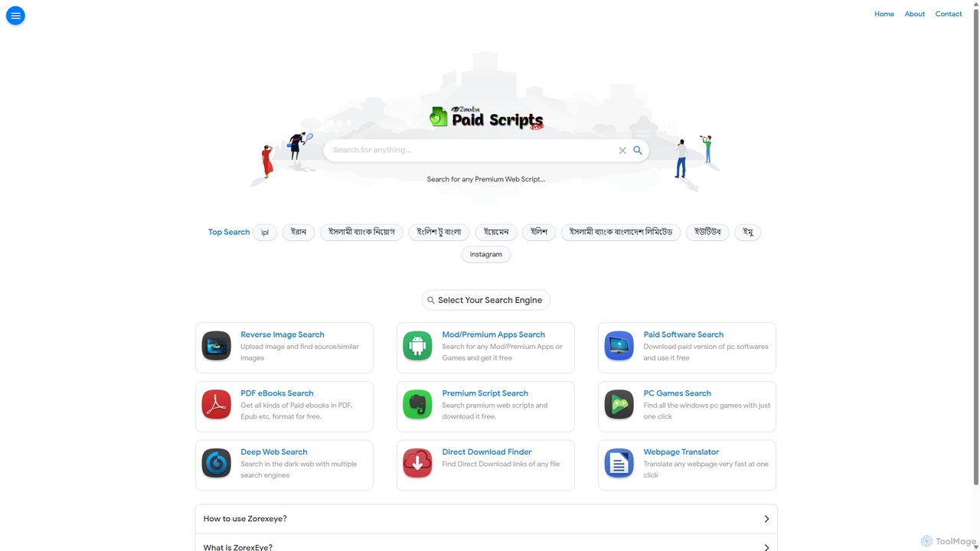Select the 'ইসলামী ব্যাংক বাংলাদেশ লিমিটেড' chip
Viewport: 980px width, 551px height.
click(621, 232)
